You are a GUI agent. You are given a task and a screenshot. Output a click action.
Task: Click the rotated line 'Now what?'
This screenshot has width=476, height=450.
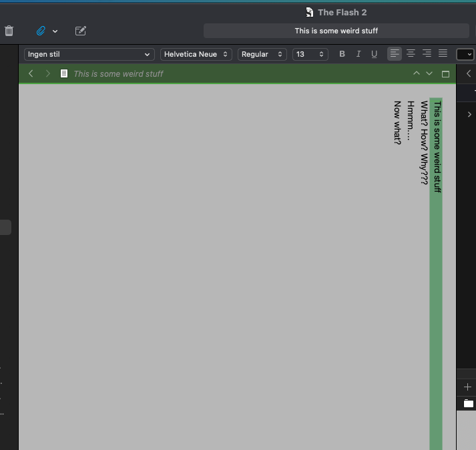click(x=397, y=123)
